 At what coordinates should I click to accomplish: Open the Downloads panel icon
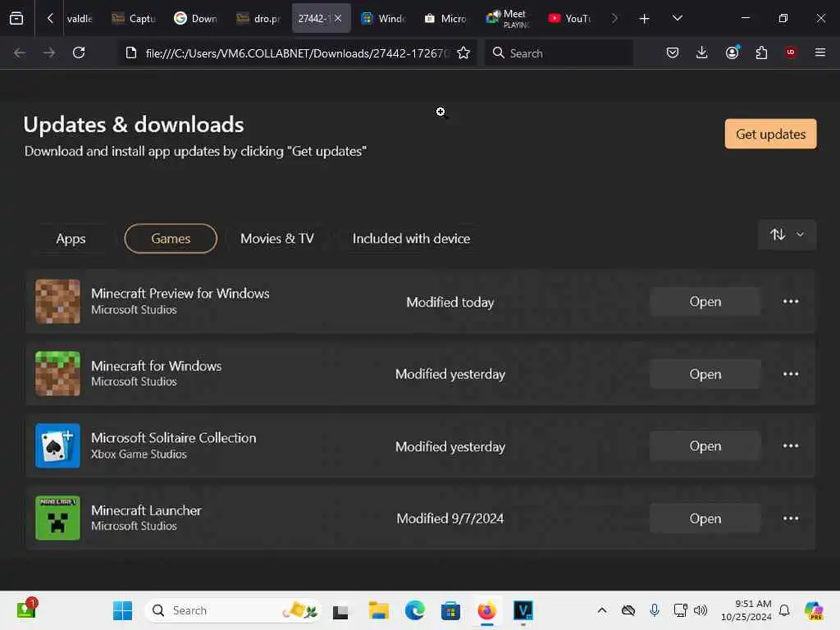702,52
